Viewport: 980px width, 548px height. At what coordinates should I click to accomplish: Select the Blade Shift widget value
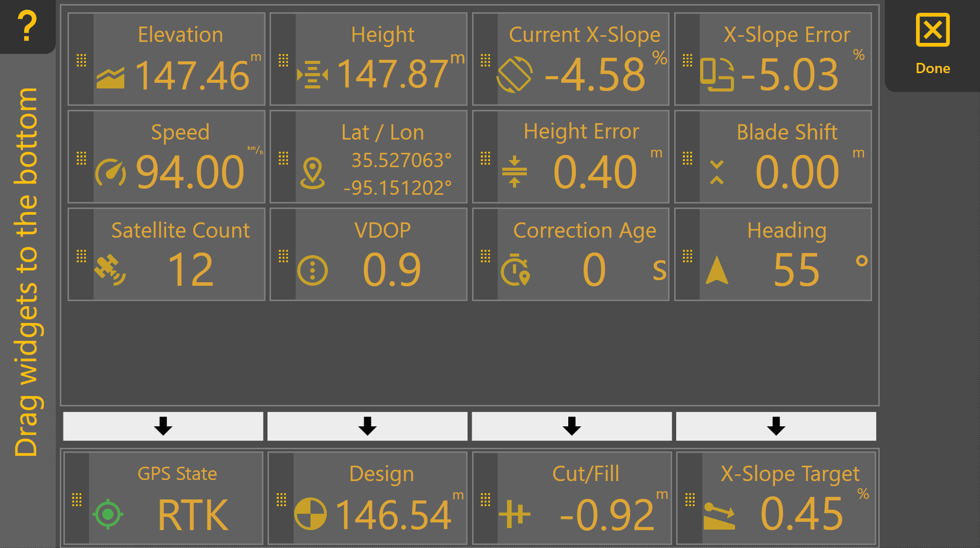click(797, 172)
